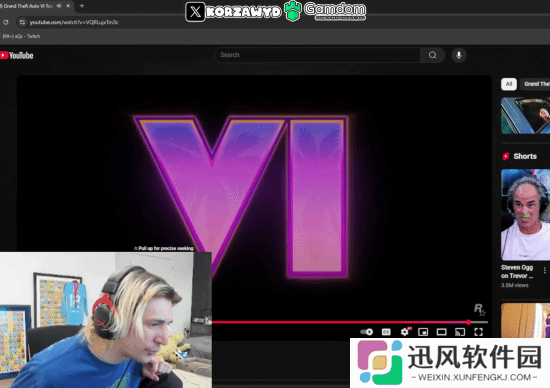The image size is (550, 388).
Task: Click the YouTube logo
Action: (16, 55)
